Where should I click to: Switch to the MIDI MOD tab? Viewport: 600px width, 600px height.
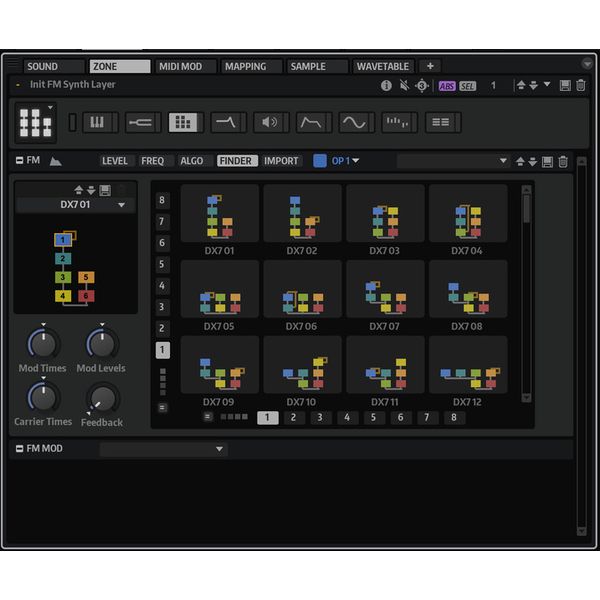180,67
